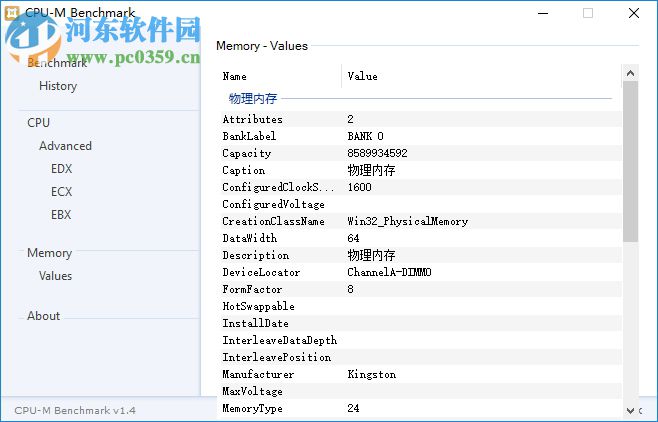Select the Attributes row
This screenshot has width=658, height=422.
tap(421, 119)
